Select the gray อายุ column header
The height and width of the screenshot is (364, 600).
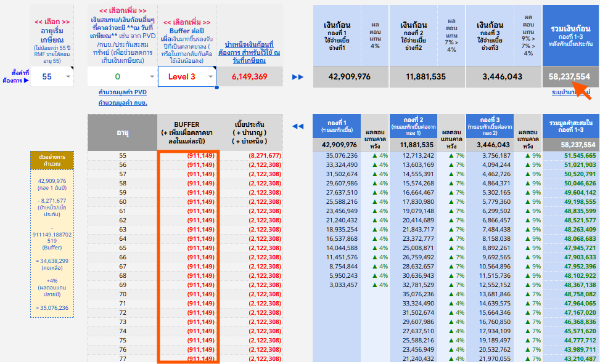click(x=122, y=132)
